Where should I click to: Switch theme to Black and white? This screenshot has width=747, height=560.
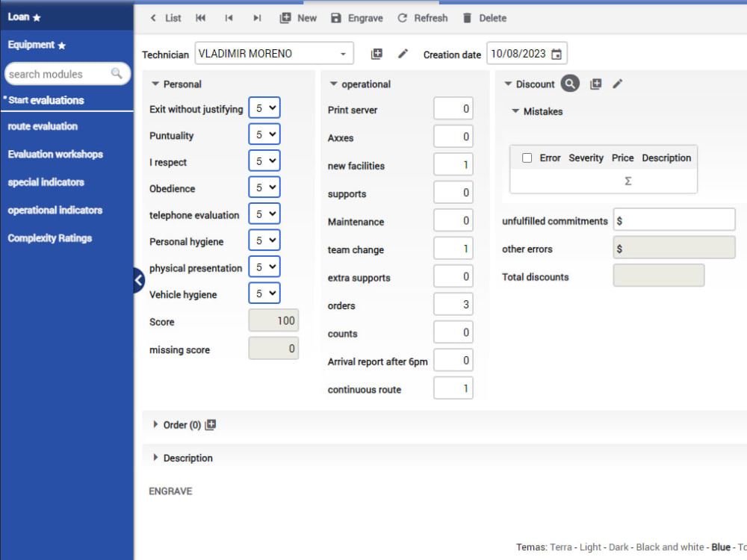pyautogui.click(x=670, y=547)
